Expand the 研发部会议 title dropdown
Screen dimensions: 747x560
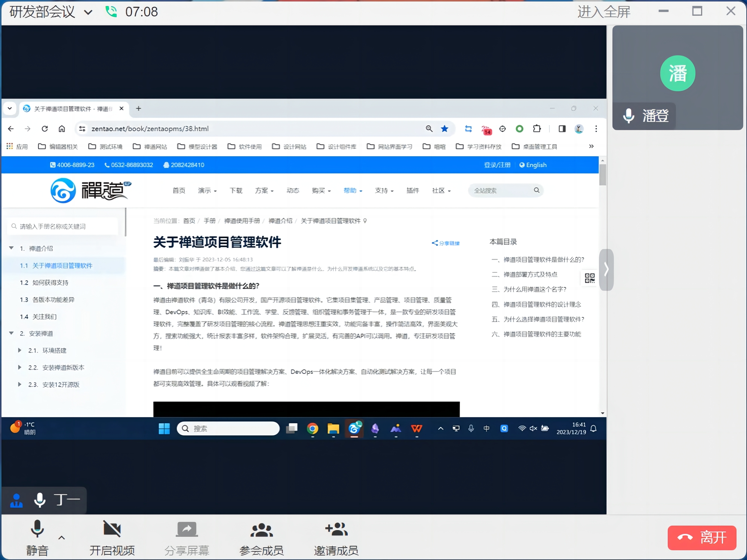point(88,12)
